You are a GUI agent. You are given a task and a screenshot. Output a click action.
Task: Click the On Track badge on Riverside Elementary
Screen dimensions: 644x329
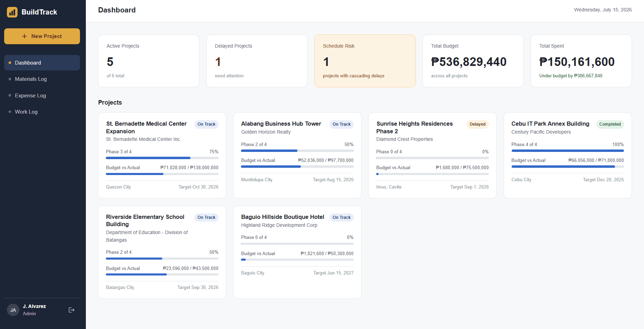click(x=207, y=217)
